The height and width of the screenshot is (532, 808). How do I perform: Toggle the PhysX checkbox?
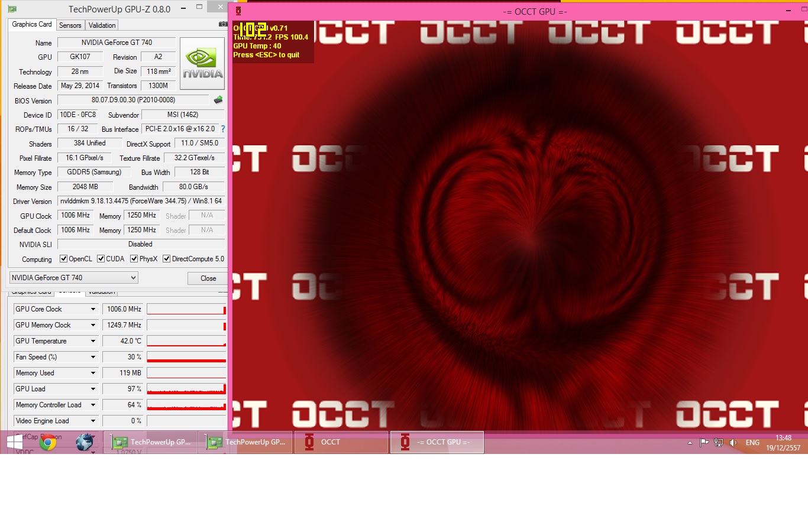pos(134,259)
